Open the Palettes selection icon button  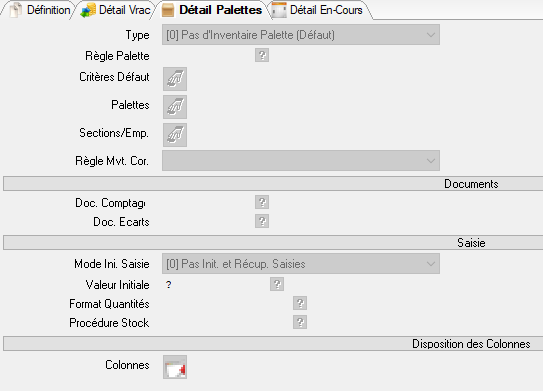pos(175,107)
